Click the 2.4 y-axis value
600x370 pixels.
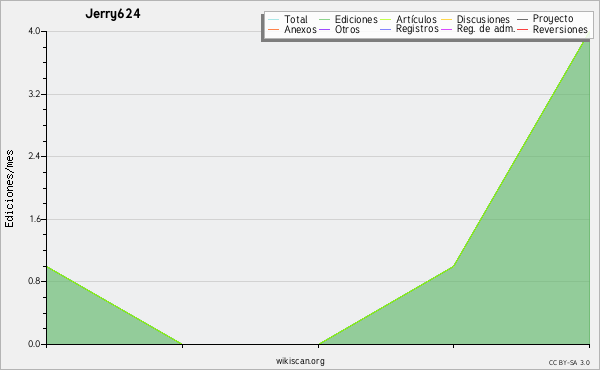click(x=34, y=156)
